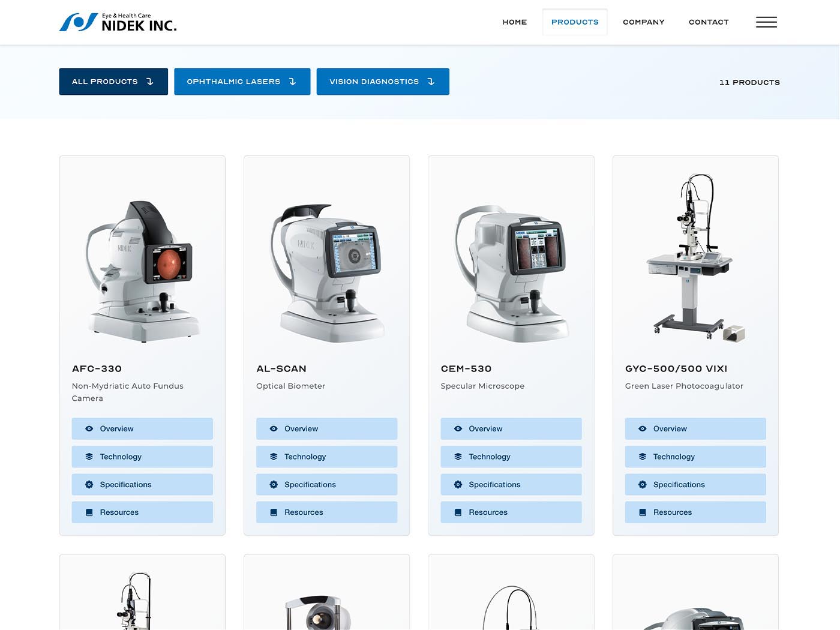This screenshot has height=630, width=840.
Task: Open the hamburger menu icon
Action: click(766, 22)
